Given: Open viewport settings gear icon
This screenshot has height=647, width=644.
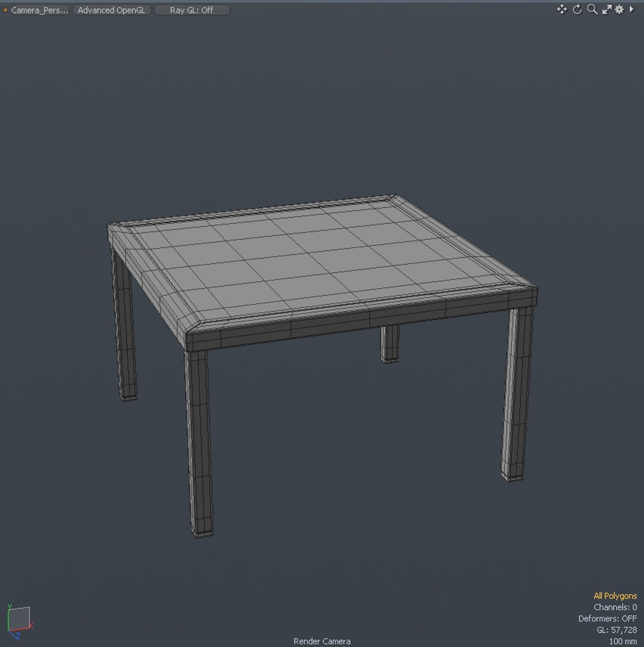Looking at the screenshot, I should click(619, 10).
